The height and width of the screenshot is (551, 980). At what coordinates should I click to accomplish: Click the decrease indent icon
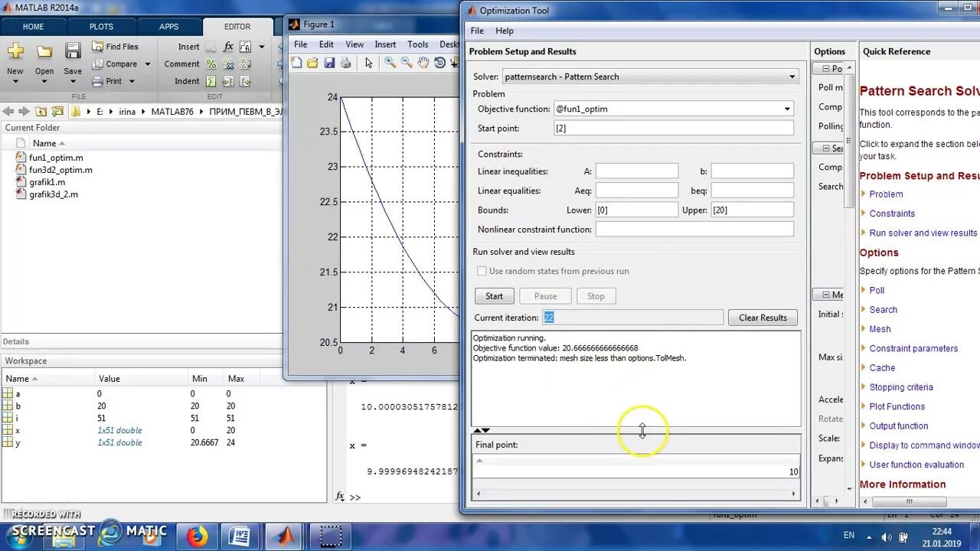245,81
